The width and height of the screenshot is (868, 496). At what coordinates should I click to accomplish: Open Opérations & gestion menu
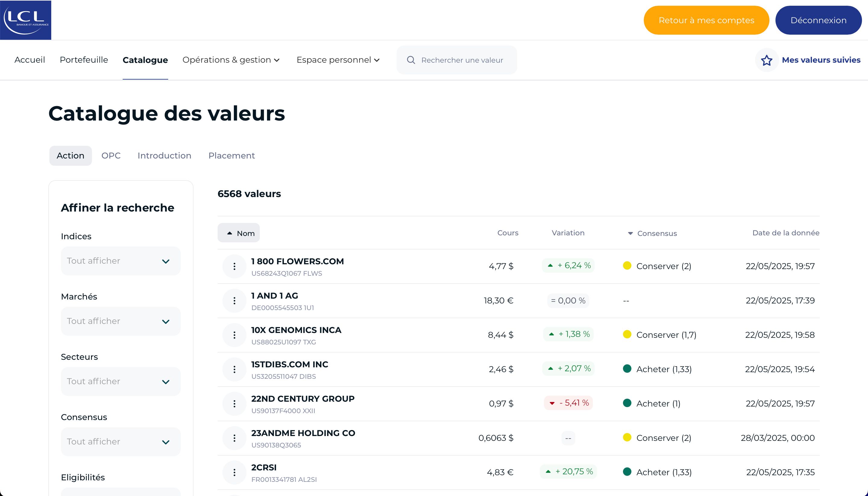231,60
